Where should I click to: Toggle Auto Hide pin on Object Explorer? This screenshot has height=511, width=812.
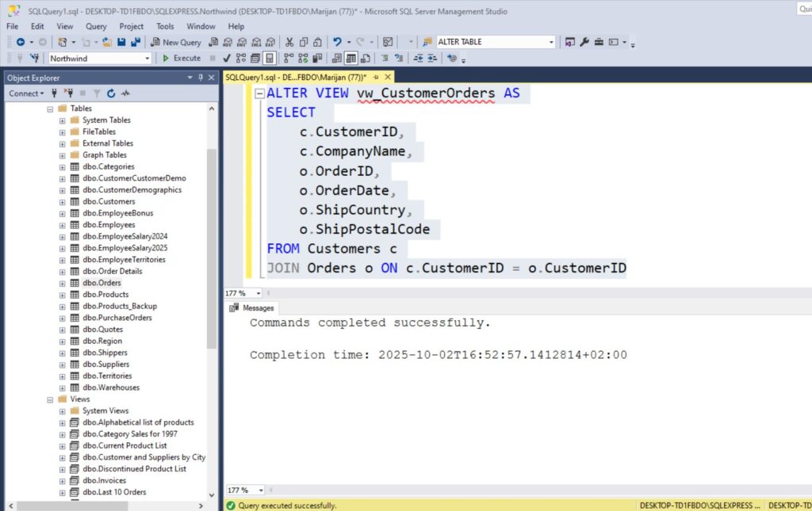(x=201, y=78)
